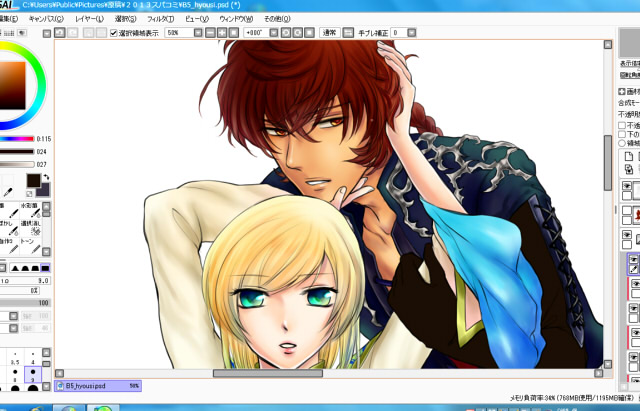Screen dimensions: 640x411
Task: Hide the top layer with its eye icon
Action: coord(627,186)
